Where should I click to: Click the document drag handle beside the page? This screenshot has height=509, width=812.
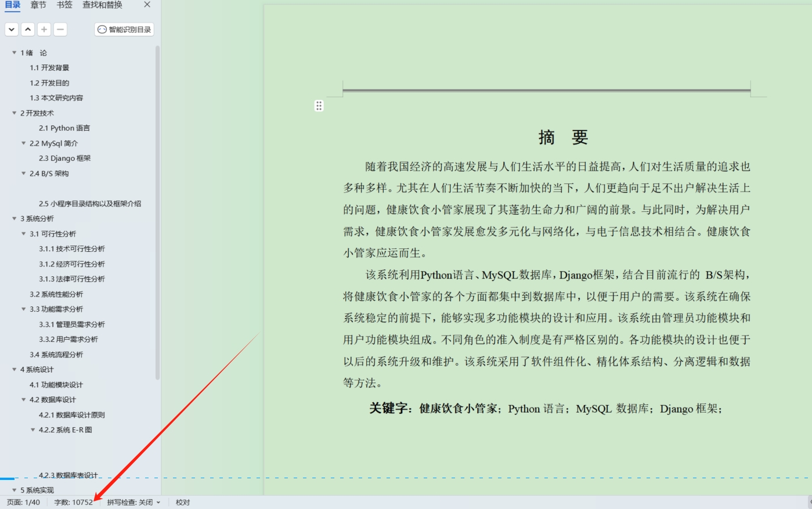coord(319,106)
